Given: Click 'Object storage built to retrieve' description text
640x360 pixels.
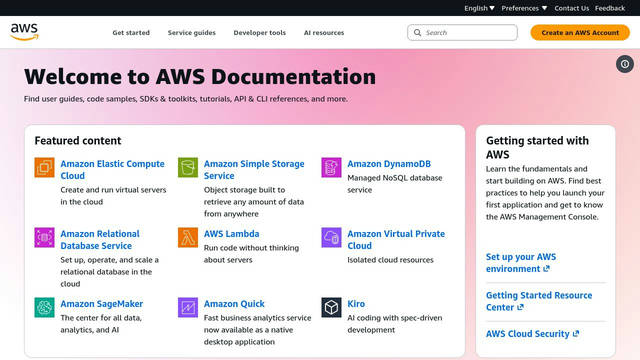Looking at the screenshot, I should click(253, 202).
